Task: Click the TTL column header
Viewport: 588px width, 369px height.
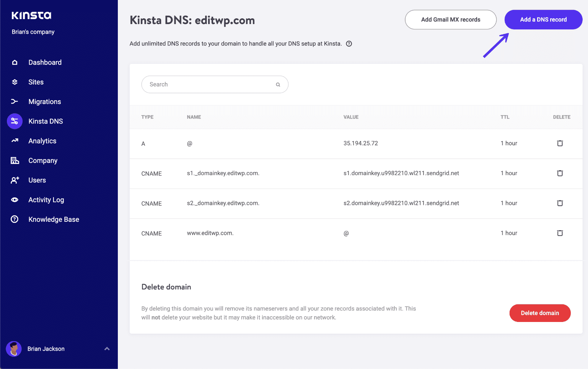Action: coord(505,117)
